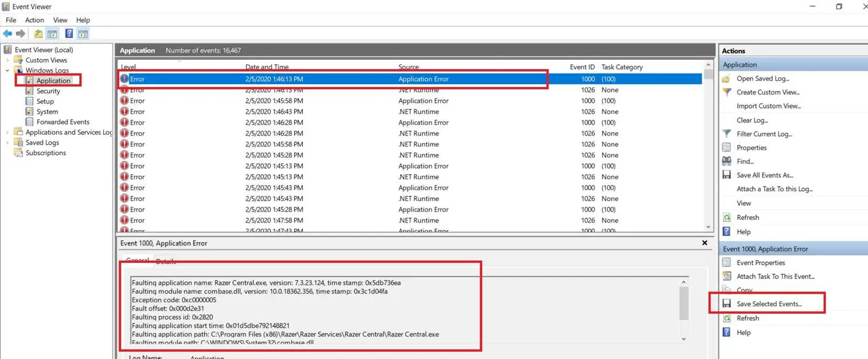Toggle the Show/Hide Action Pane toolbar icon

click(83, 34)
